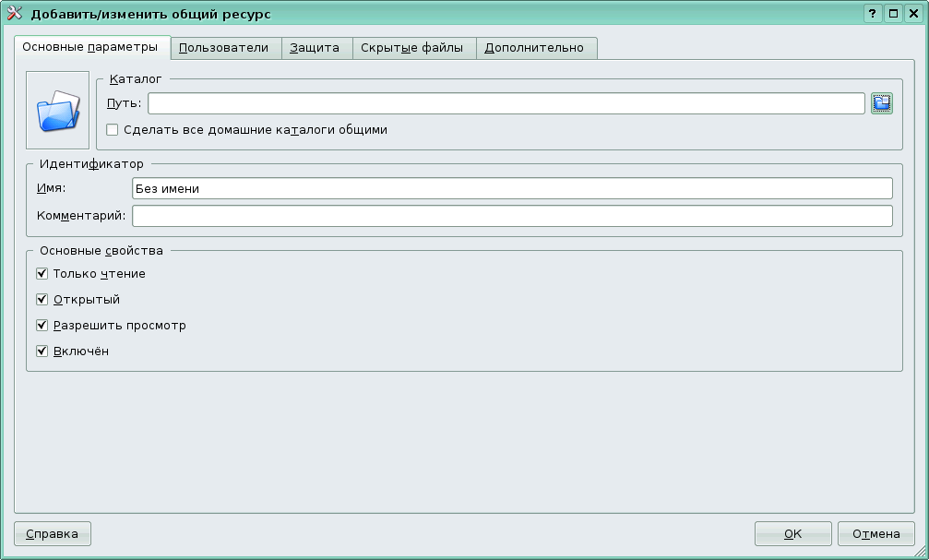Disable the "Только чтение" checkbox

click(x=42, y=273)
